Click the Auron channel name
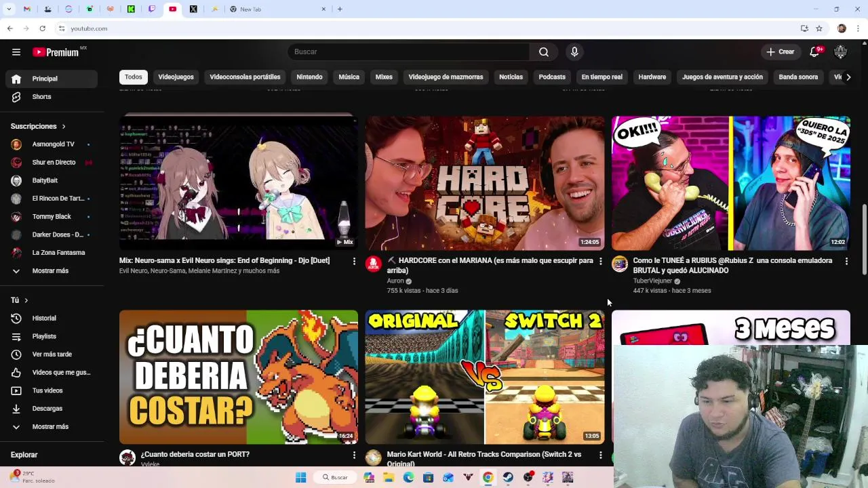Image resolution: width=868 pixels, height=488 pixels. pos(395,281)
